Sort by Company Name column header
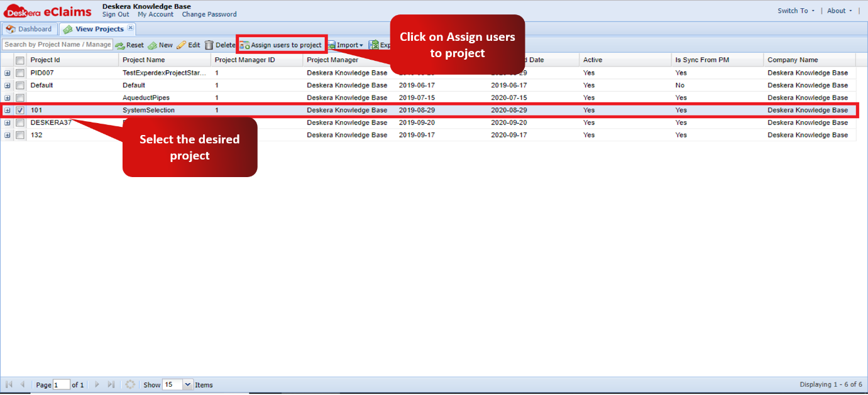Viewport: 868px width, 395px height. 810,60
